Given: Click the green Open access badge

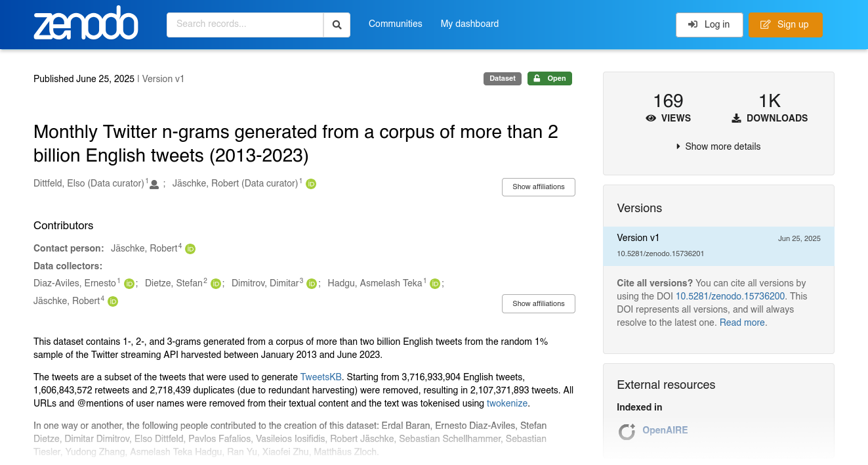Looking at the screenshot, I should (x=549, y=78).
